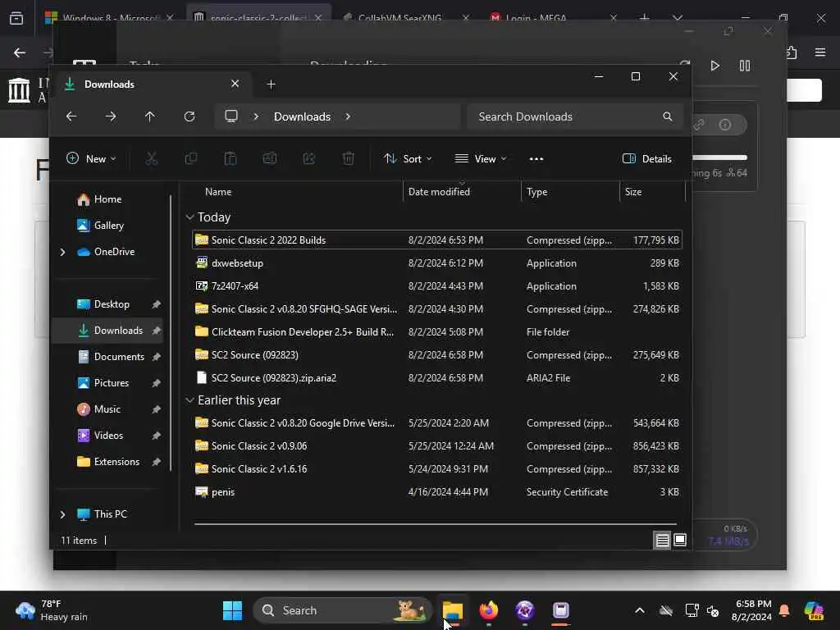
Task: Click the PC icon in address bar
Action: [x=231, y=116]
